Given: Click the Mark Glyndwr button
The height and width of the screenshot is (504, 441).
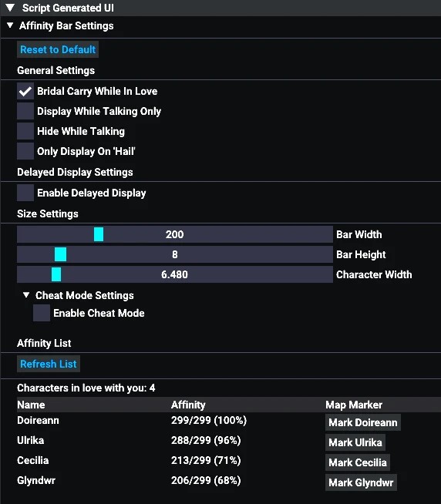Looking at the screenshot, I should coord(361,482).
